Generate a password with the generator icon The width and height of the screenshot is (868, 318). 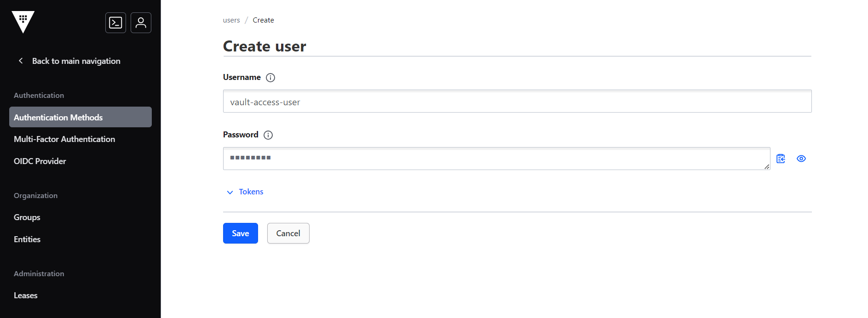[781, 158]
